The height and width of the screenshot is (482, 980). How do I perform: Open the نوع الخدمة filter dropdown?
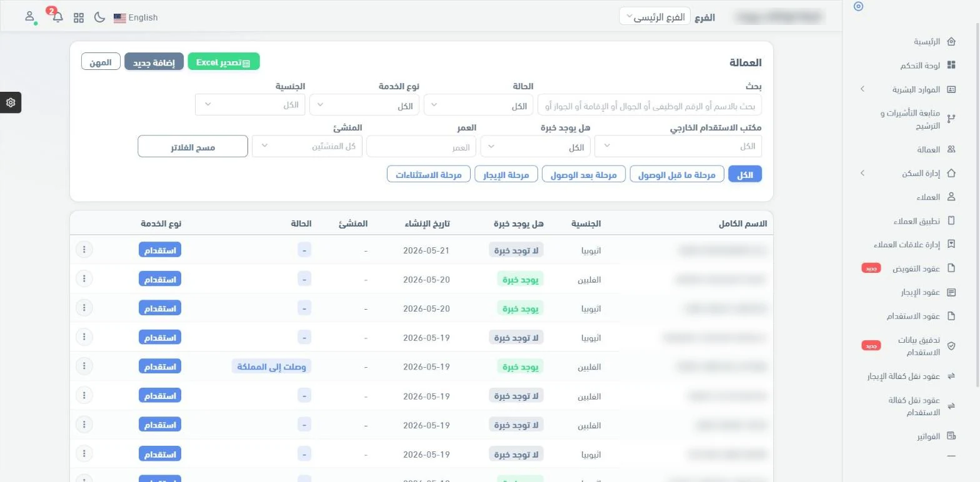(x=364, y=105)
